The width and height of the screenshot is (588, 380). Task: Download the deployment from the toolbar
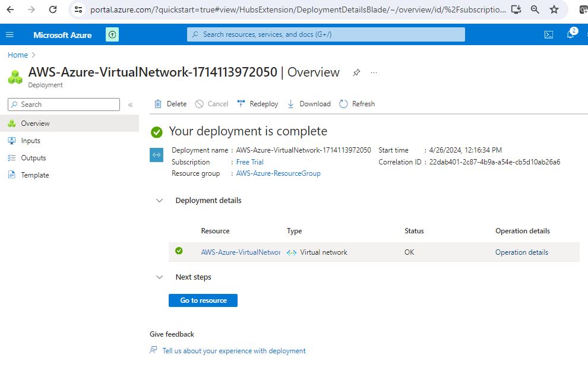(309, 104)
